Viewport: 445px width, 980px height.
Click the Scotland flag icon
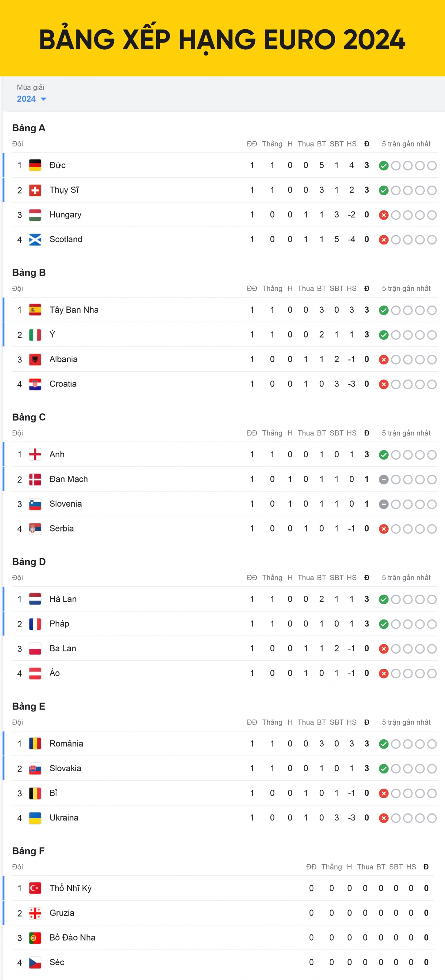(x=35, y=240)
